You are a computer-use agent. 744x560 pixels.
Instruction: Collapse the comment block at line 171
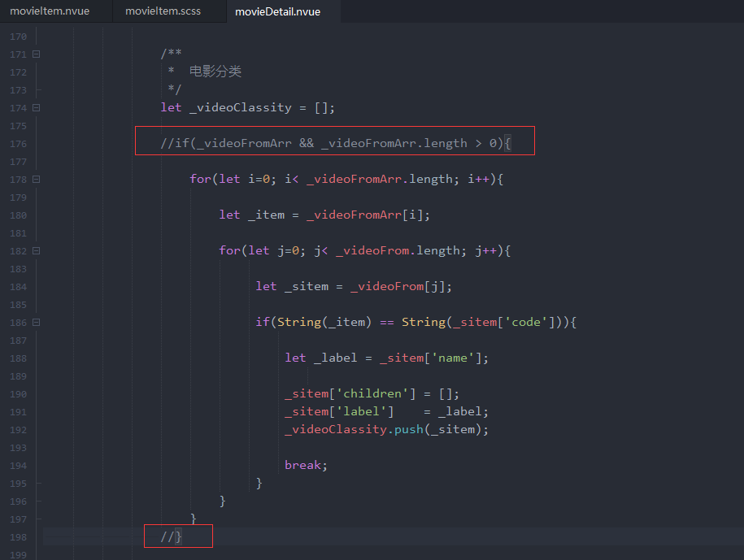pyautogui.click(x=36, y=54)
